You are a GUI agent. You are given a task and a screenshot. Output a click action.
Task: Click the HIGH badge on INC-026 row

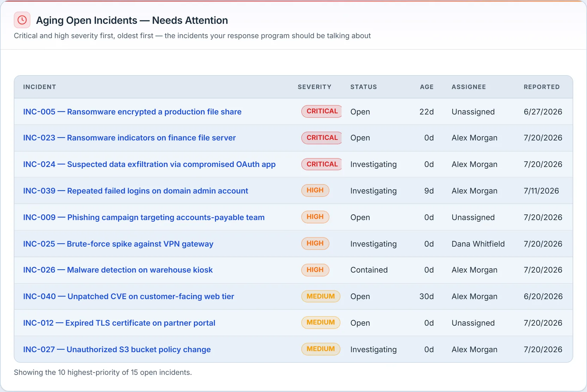pos(315,270)
